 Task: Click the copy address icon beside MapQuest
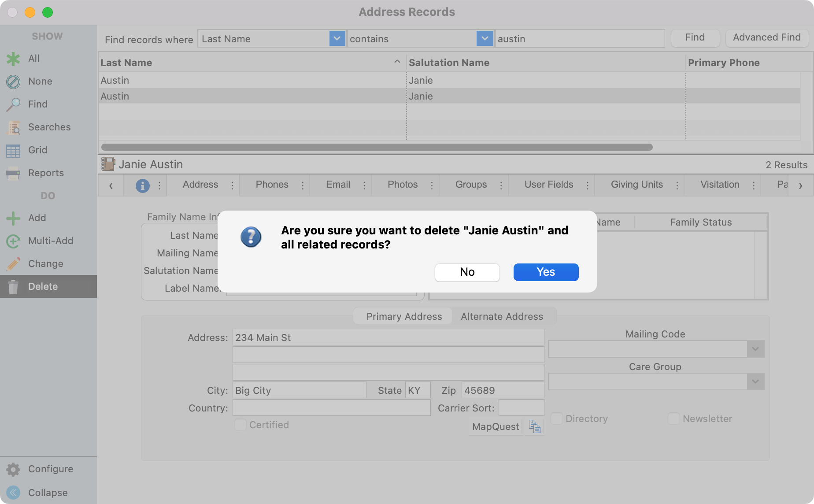coord(534,426)
